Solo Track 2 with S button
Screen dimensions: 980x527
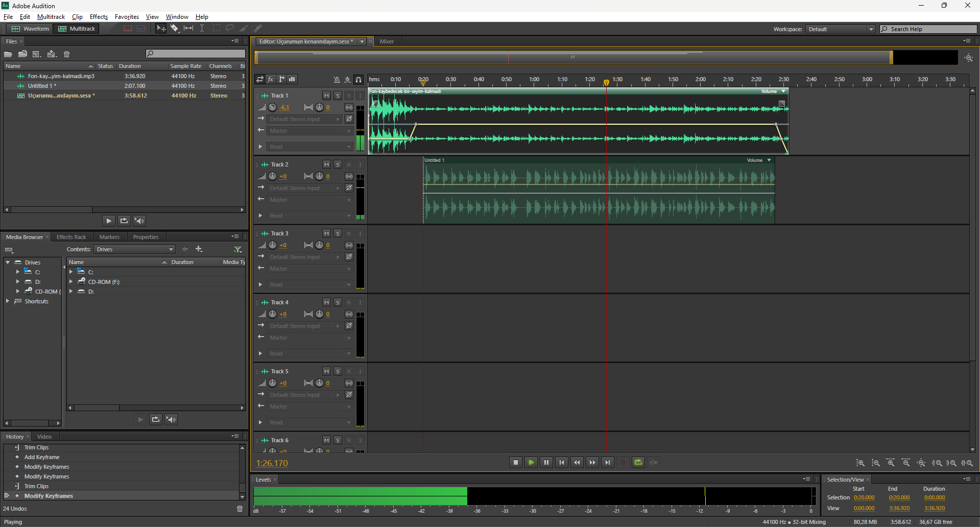[x=338, y=164]
